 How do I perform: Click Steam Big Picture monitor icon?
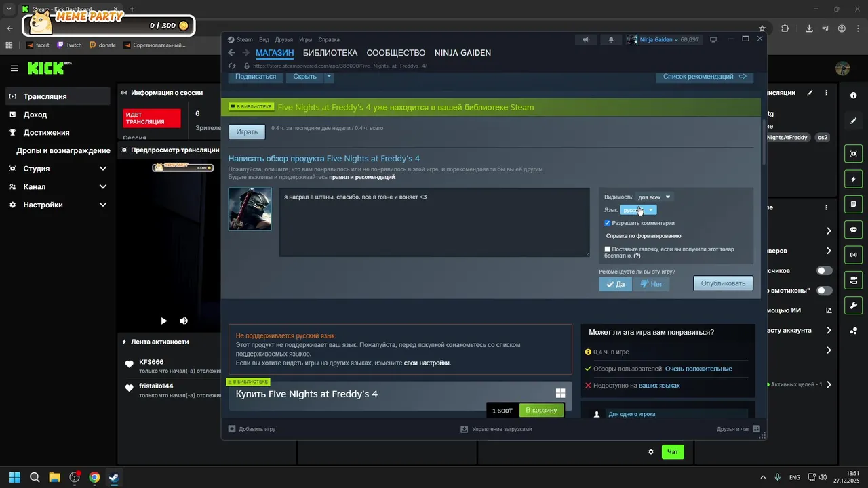tap(713, 39)
